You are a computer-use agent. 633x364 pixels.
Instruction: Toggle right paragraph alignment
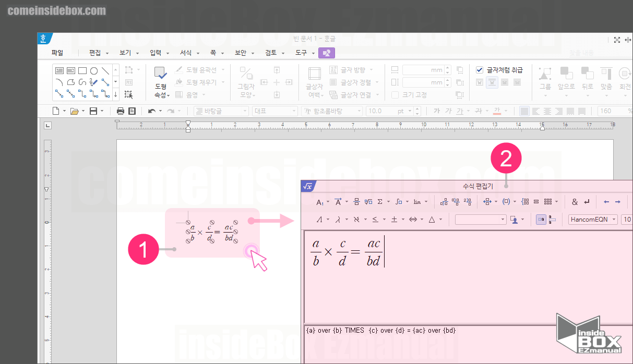tap(559, 111)
